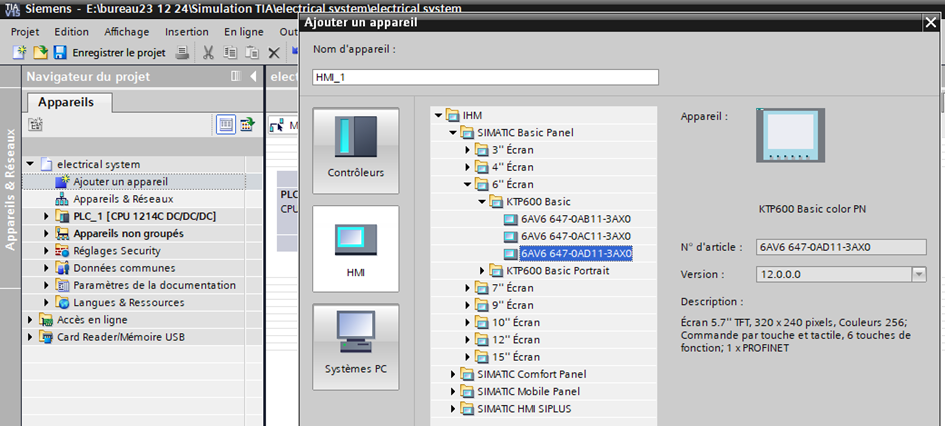
Task: Click the new project icon
Action: click(x=18, y=52)
